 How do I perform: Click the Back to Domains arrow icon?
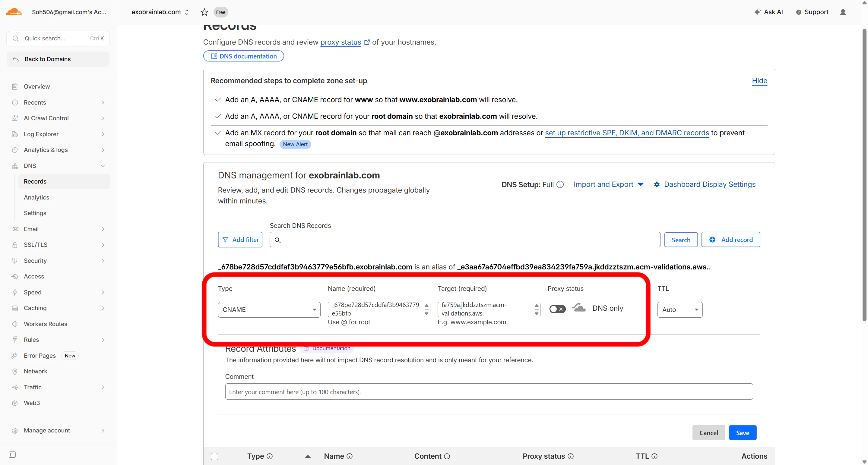pyautogui.click(x=15, y=59)
